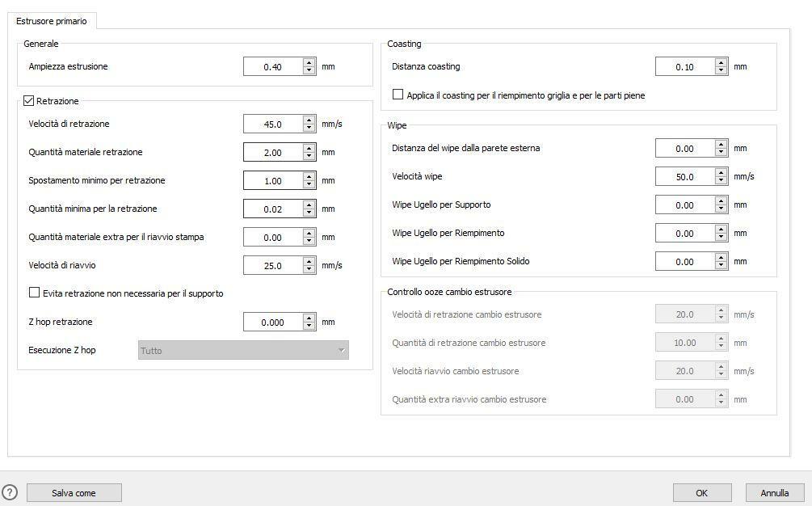Open the Esecuzione Z hop dropdown
This screenshot has height=506, width=812.
[243, 350]
